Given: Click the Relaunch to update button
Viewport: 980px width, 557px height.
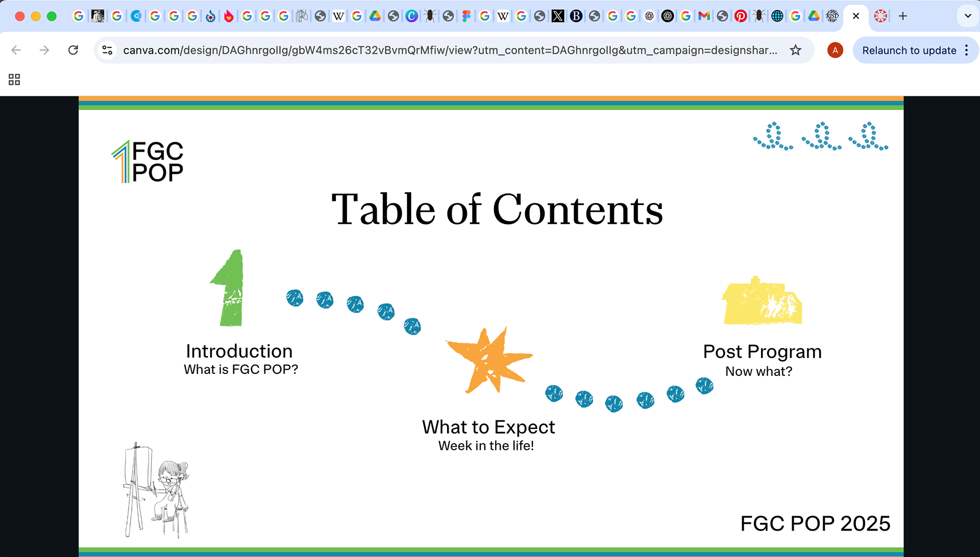Looking at the screenshot, I should click(x=909, y=50).
